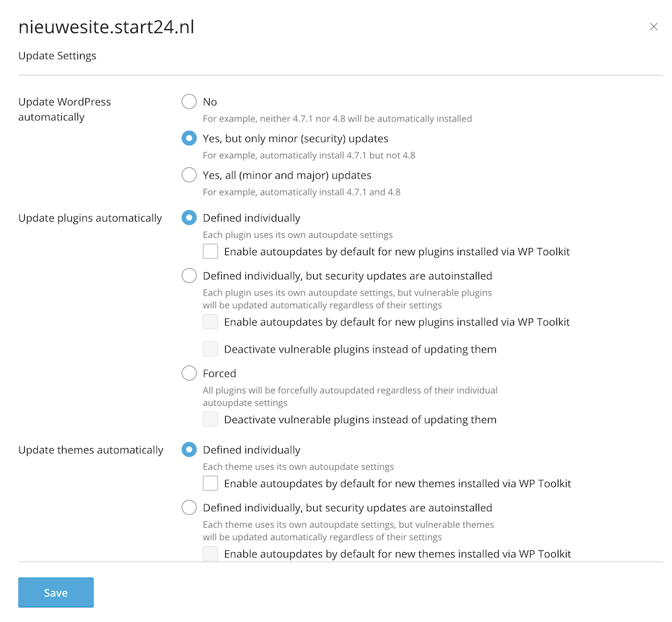Set plugin updates to "Defined individually"
Viewport: 672px width, 622px height.
coord(189,218)
